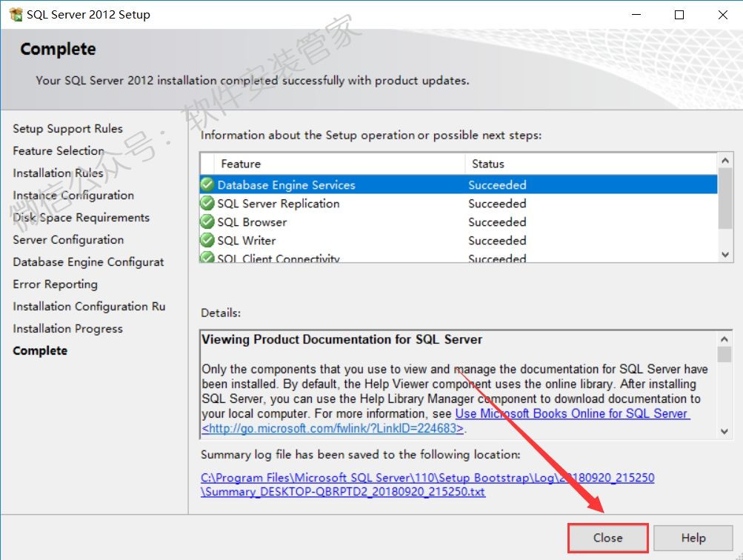This screenshot has height=560, width=743.
Task: Click Viewing Product Documentation heading
Action: tap(341, 339)
